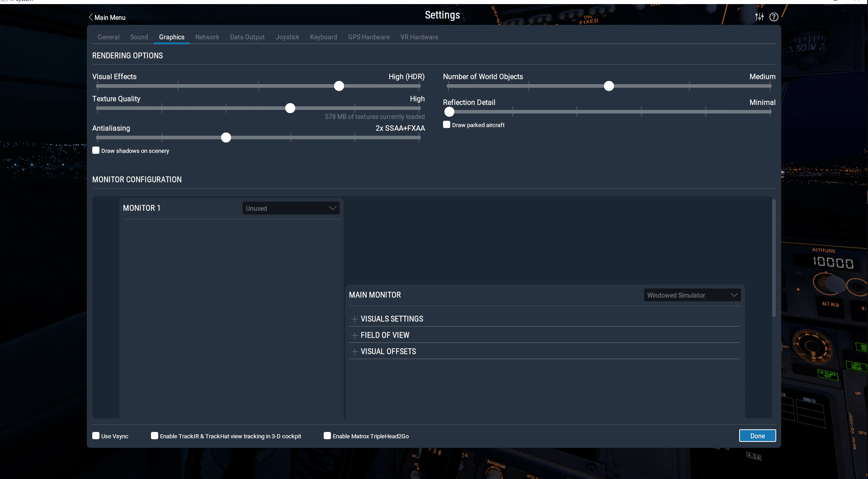The width and height of the screenshot is (868, 479).
Task: Switch to the Joystick tab
Action: (x=287, y=37)
